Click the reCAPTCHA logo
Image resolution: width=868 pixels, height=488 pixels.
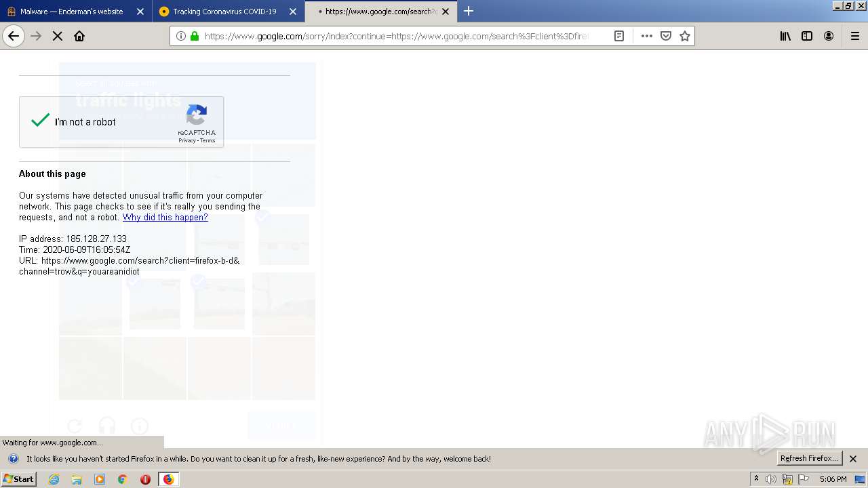tap(197, 115)
